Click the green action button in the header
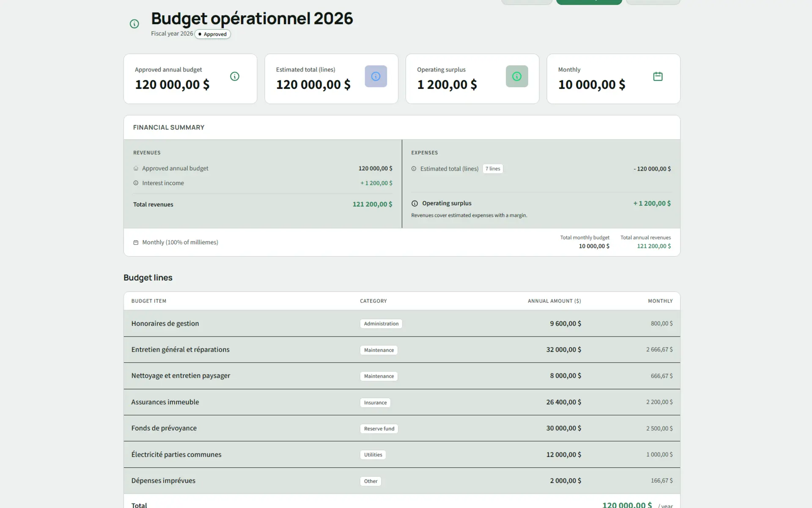Image resolution: width=812 pixels, height=508 pixels. pyautogui.click(x=589, y=2)
